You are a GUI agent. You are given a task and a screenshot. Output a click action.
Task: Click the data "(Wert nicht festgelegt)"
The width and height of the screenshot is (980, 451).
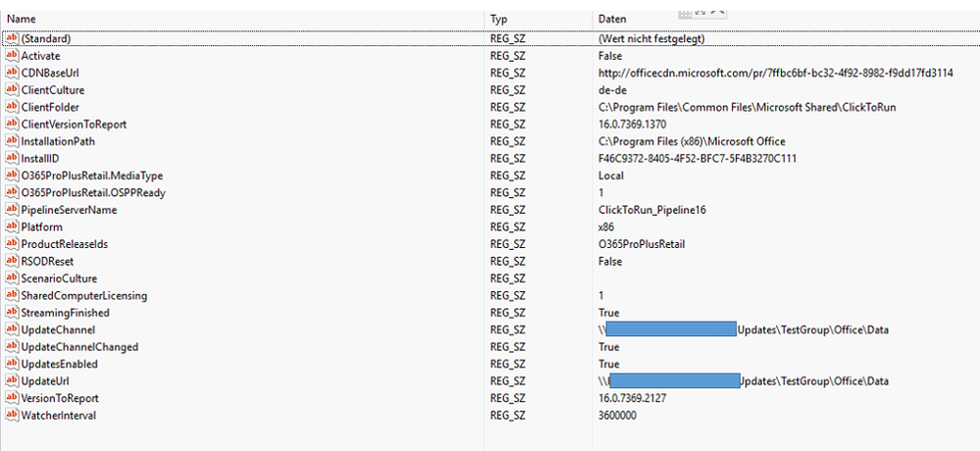[651, 39]
